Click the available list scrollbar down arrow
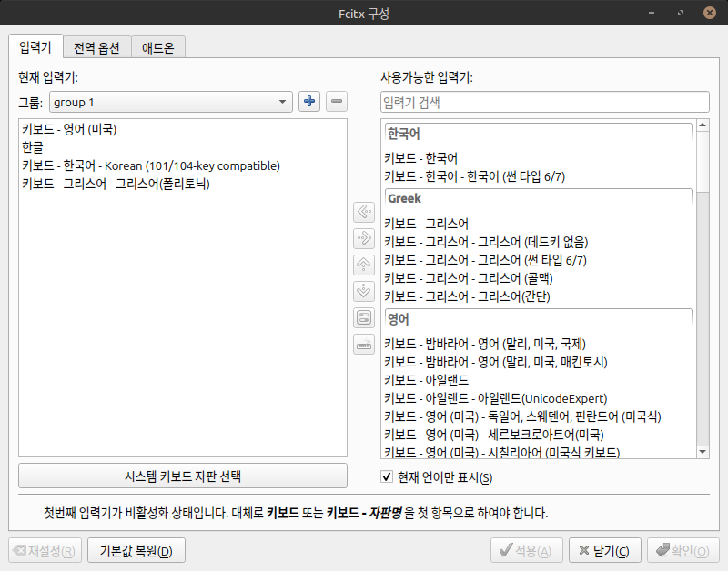 click(x=703, y=452)
